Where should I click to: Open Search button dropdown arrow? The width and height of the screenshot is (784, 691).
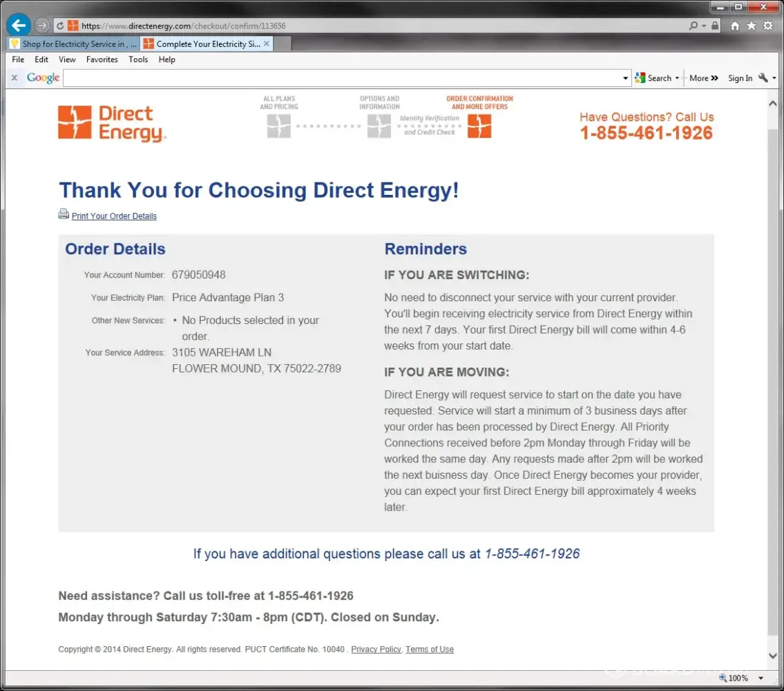[x=677, y=78]
